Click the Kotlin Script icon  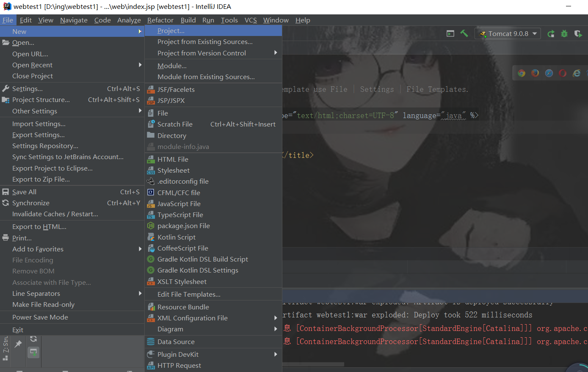pyautogui.click(x=151, y=237)
